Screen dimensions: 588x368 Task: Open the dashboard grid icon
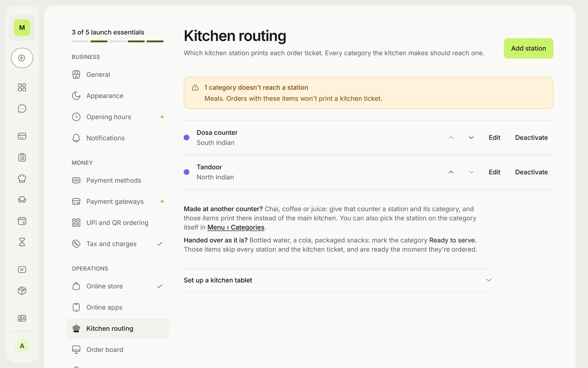coord(22,87)
